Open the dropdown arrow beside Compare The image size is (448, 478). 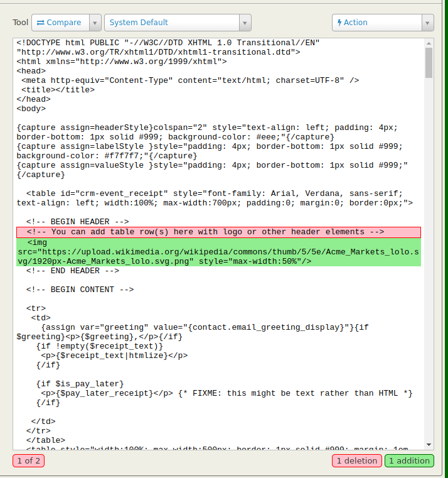[95, 23]
